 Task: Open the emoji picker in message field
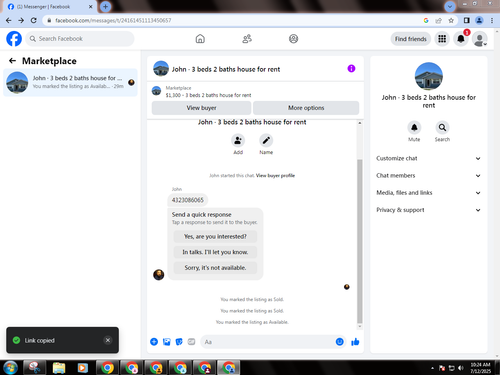[x=339, y=342]
